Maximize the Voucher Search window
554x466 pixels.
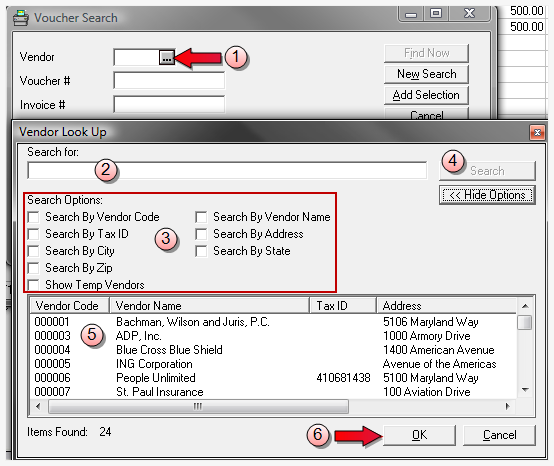[x=436, y=13]
